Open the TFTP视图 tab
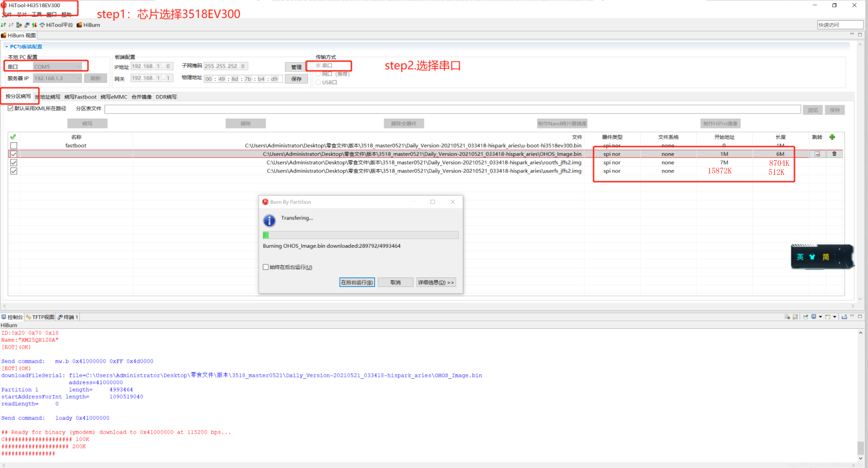Viewport: 868px width, 468px height. [40, 317]
